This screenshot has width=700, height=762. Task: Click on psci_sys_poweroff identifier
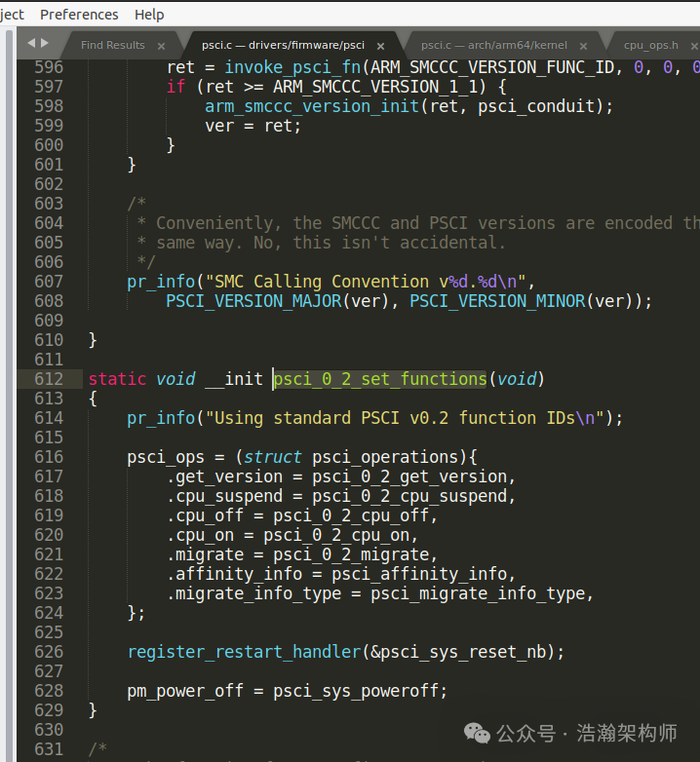[x=356, y=691]
